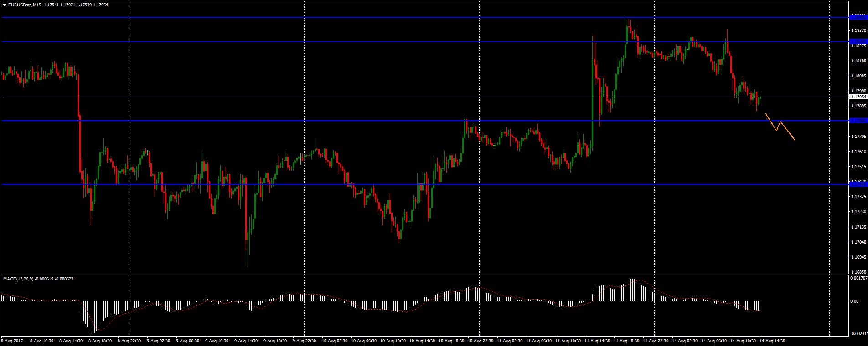Screen dimensions: 868x346
Task: Click the 8 Aug 2017 date label
Action: (x=13, y=341)
